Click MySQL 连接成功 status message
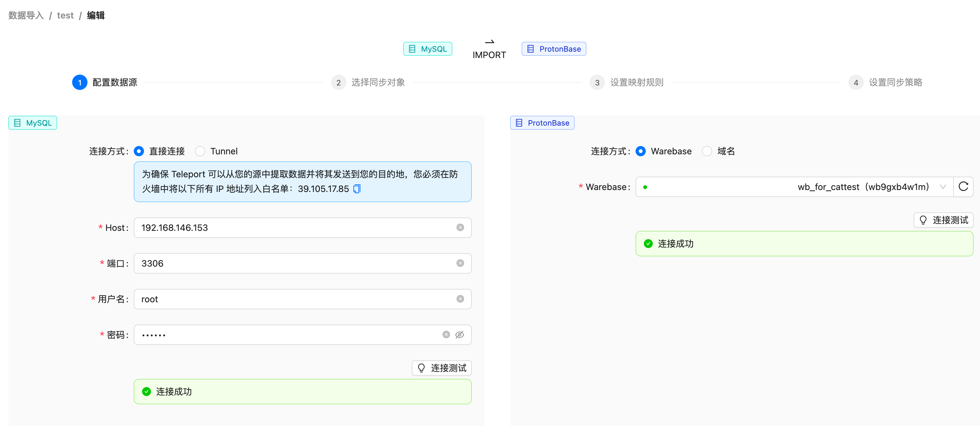Screen dimensions: 980x426 tap(302, 392)
